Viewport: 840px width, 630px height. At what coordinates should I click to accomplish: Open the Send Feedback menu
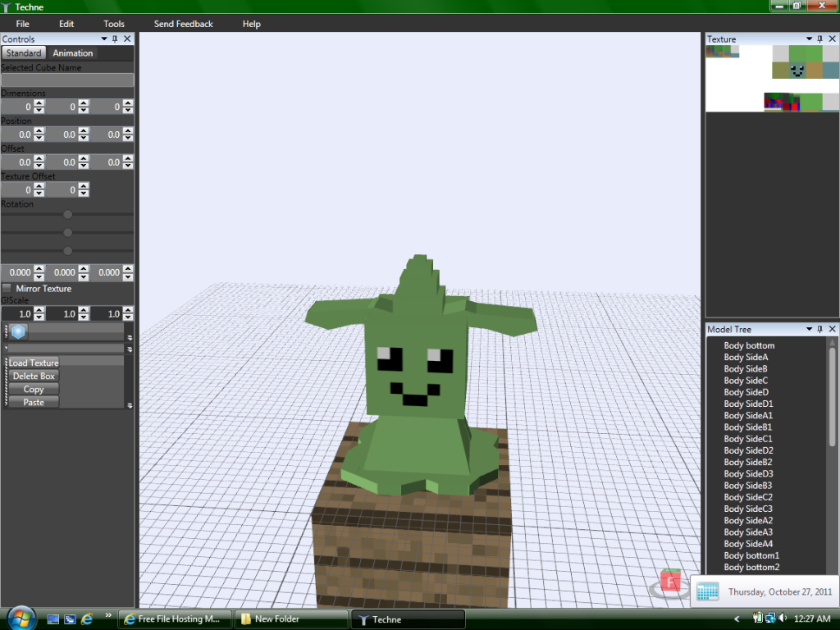coord(183,24)
